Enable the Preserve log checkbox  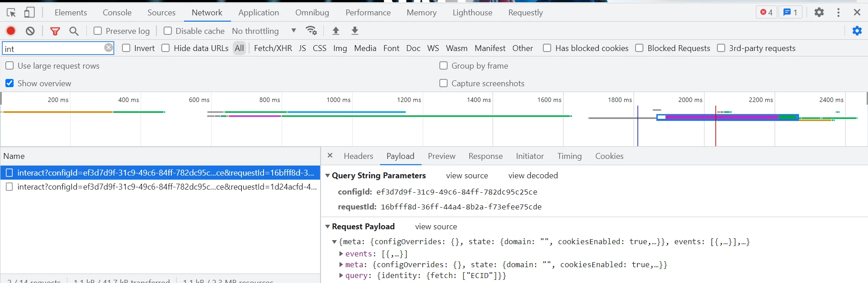click(98, 31)
